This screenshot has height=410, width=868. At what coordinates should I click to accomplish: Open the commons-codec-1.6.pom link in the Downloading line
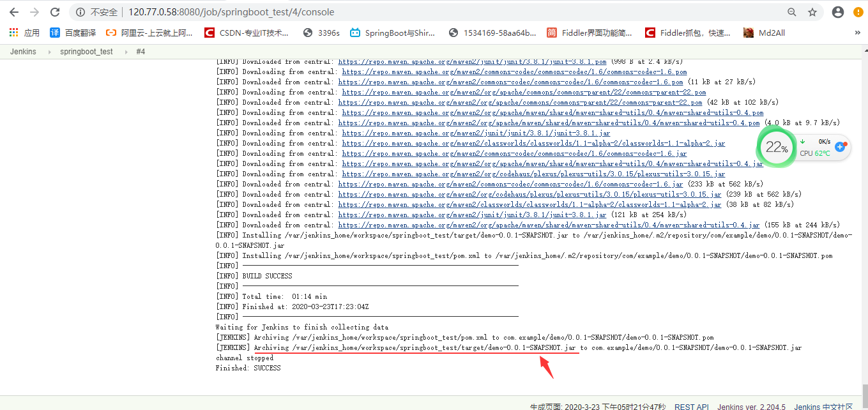click(x=514, y=72)
